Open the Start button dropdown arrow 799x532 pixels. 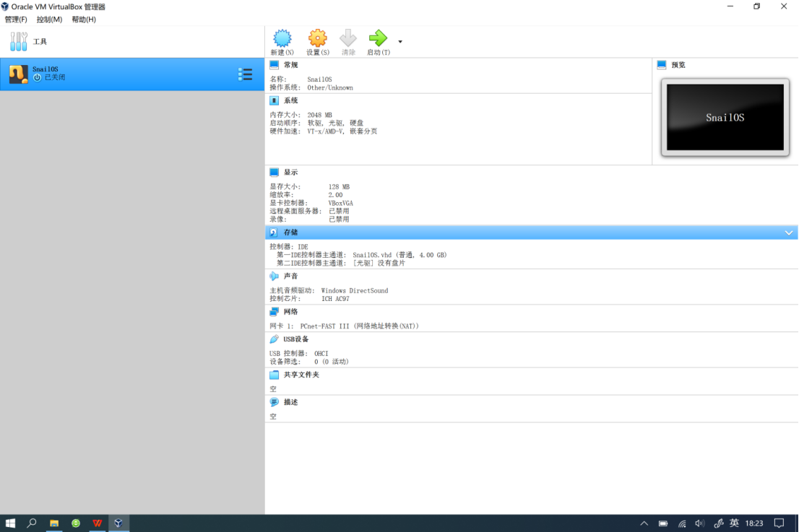400,42
